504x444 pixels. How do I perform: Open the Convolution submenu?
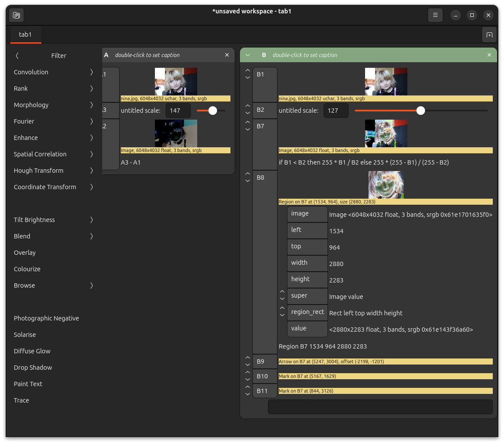tap(54, 72)
